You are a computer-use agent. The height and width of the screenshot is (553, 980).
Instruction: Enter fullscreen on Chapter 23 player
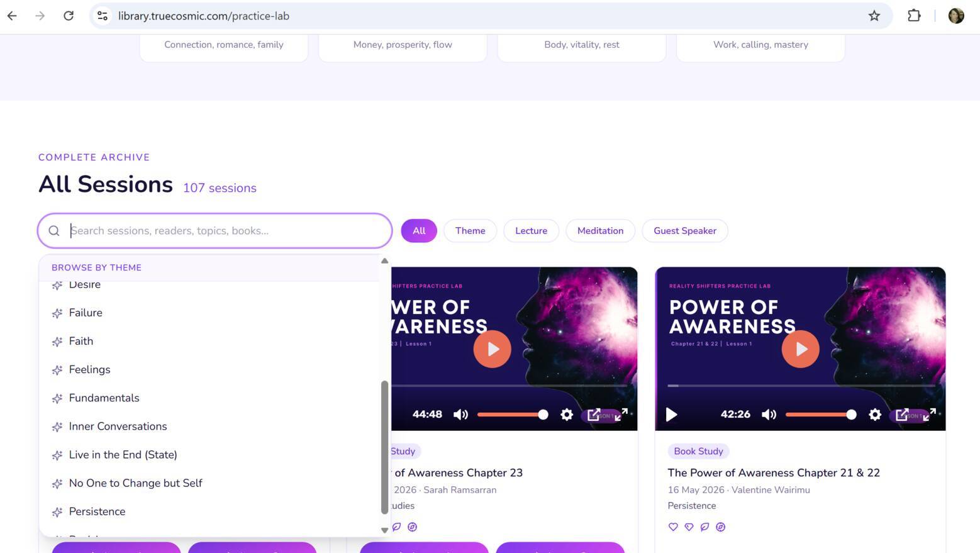[621, 414]
